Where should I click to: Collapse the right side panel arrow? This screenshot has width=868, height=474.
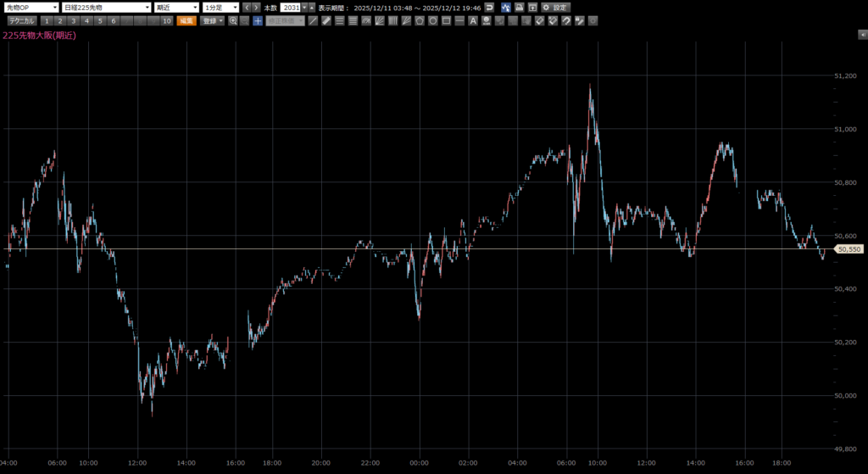[862, 34]
